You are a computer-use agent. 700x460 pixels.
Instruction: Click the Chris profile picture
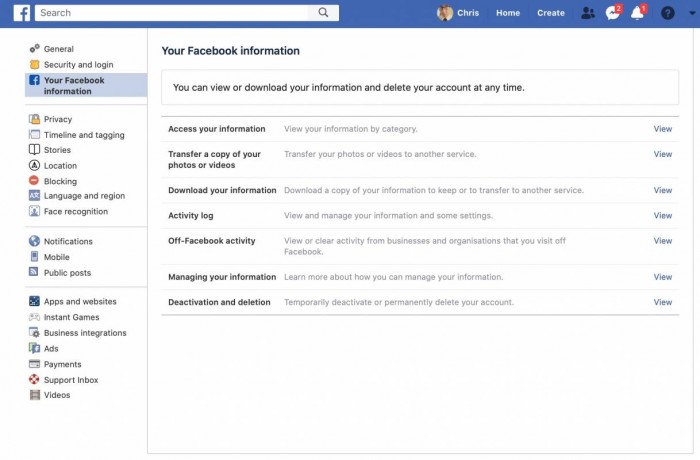point(445,13)
